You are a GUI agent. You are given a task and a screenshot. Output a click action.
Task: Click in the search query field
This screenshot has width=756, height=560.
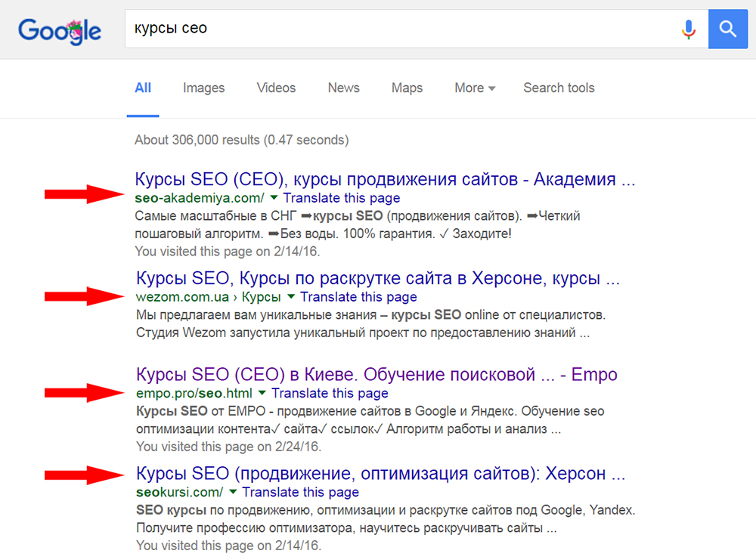click(x=401, y=29)
